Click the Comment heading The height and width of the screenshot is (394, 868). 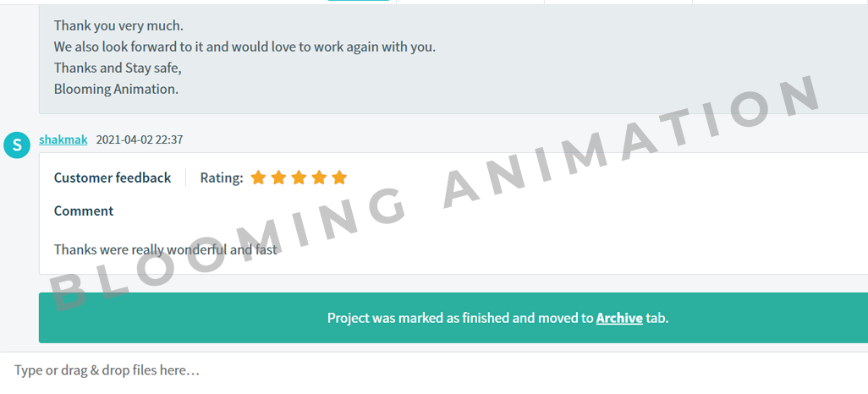tap(84, 211)
